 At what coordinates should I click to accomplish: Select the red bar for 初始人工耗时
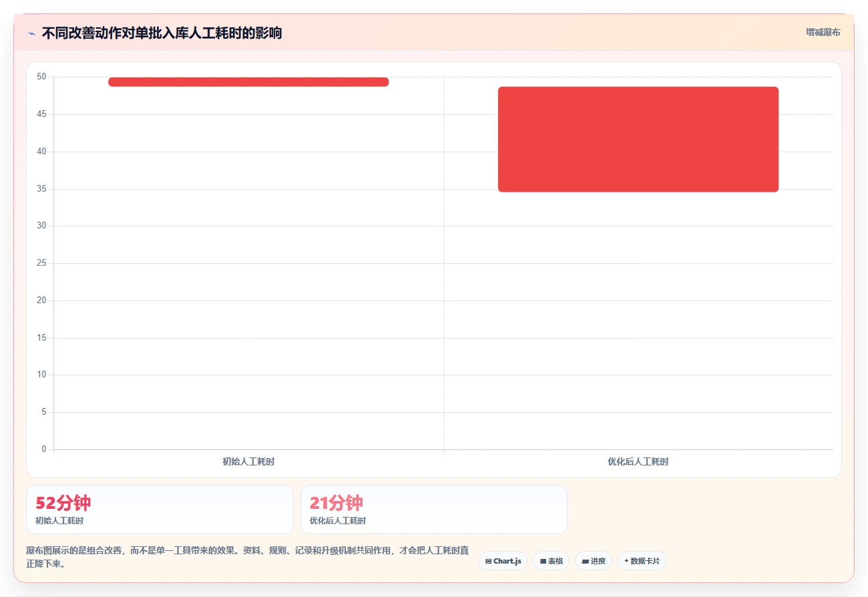tap(248, 81)
